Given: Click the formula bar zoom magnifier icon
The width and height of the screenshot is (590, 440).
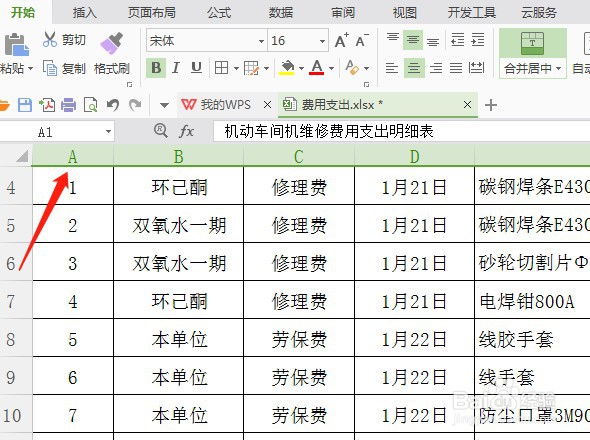Looking at the screenshot, I should pyautogui.click(x=161, y=131).
